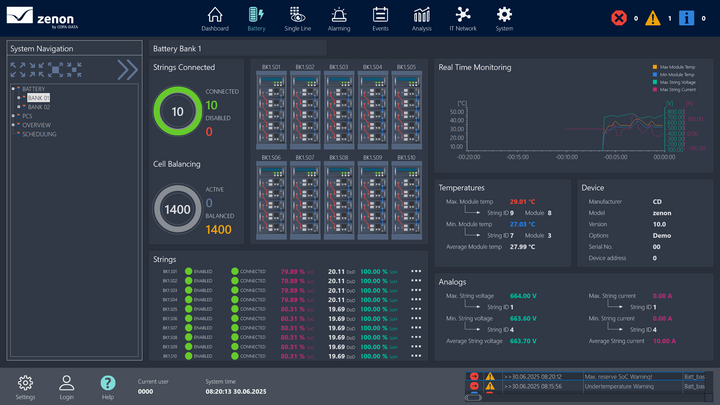
Task: Open the System gear screen in top bar
Action: (x=504, y=19)
